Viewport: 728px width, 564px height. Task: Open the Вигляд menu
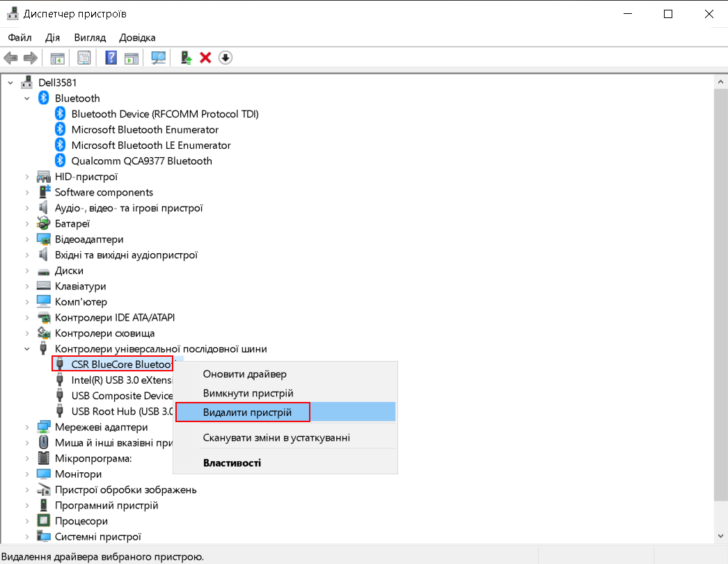(x=88, y=38)
